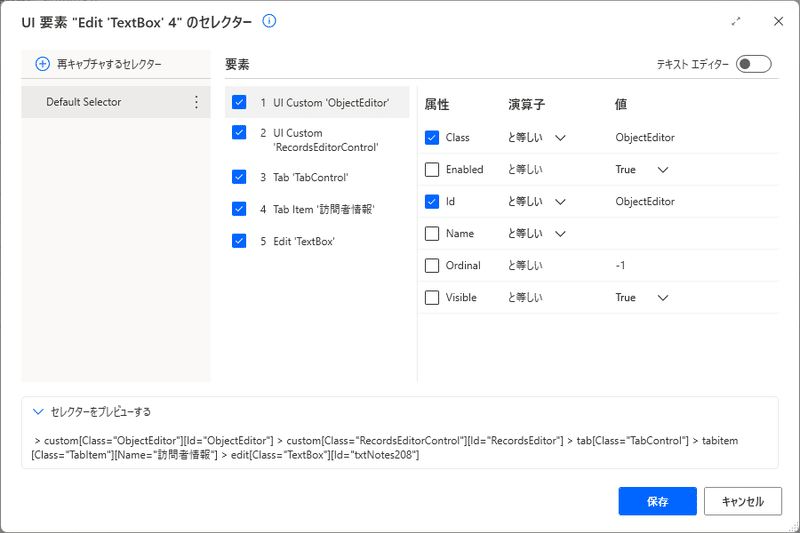Screen dimensions: 800x533
Task: Uncheck the Id attribute checkbox
Action: (x=432, y=201)
